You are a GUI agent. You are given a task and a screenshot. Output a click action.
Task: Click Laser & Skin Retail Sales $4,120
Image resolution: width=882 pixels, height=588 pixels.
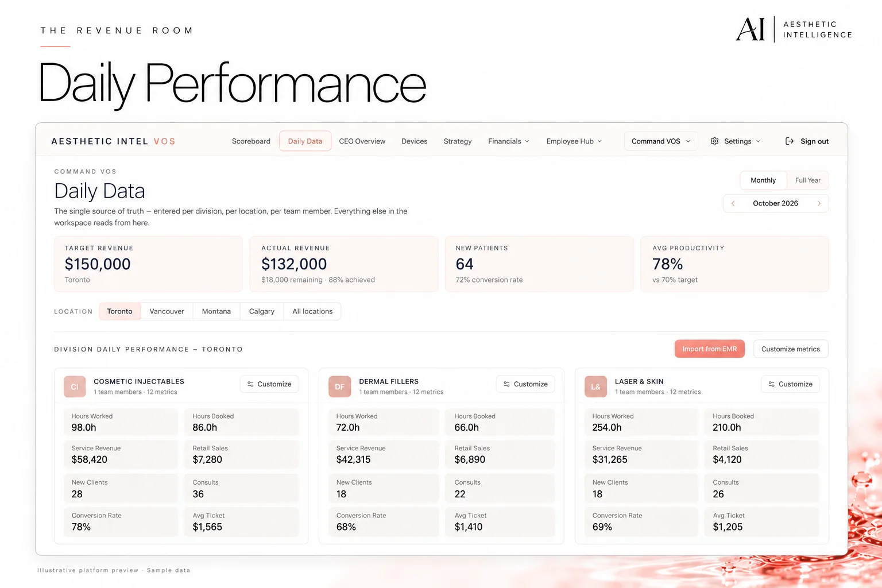[762, 454]
